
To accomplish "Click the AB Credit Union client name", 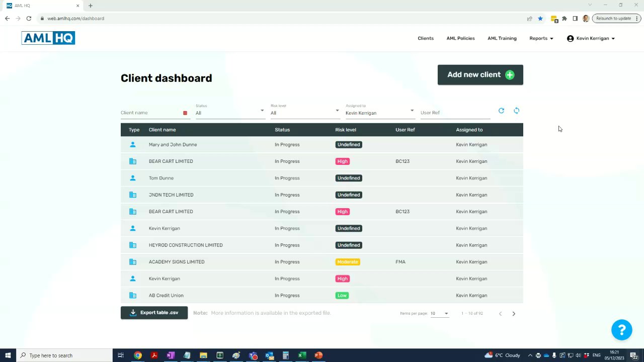I will coord(166,296).
